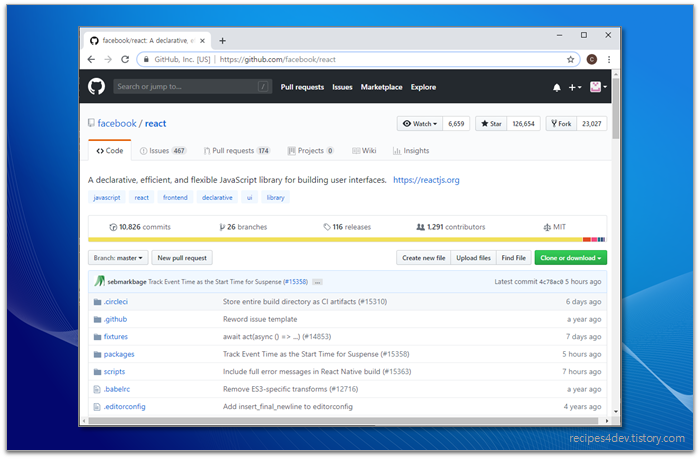The height and width of the screenshot is (460, 700).
Task: Open Pull requests in top navbar
Action: 302,87
